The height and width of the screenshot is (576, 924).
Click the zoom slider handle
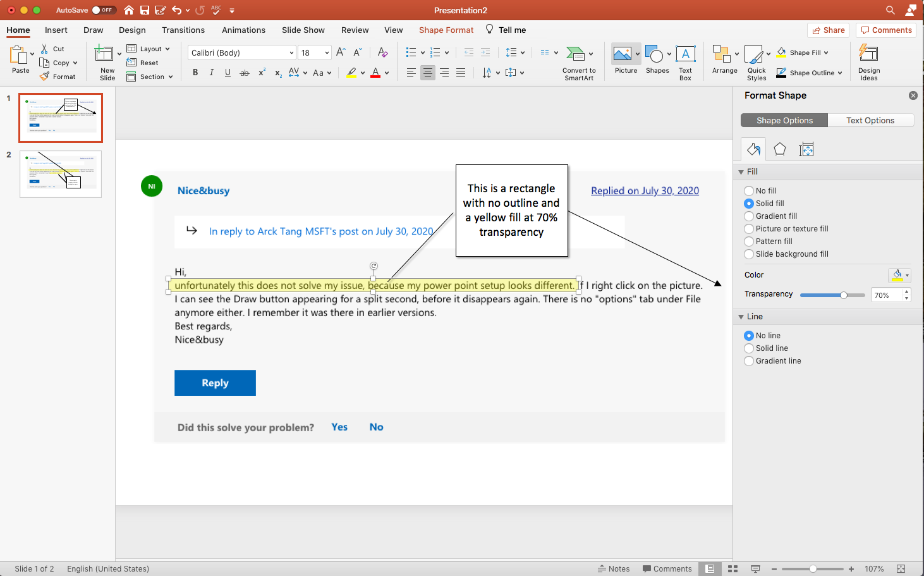[x=813, y=569]
